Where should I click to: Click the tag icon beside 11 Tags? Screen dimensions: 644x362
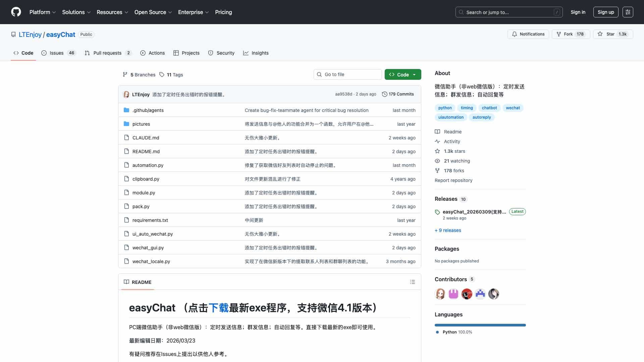pos(162,74)
